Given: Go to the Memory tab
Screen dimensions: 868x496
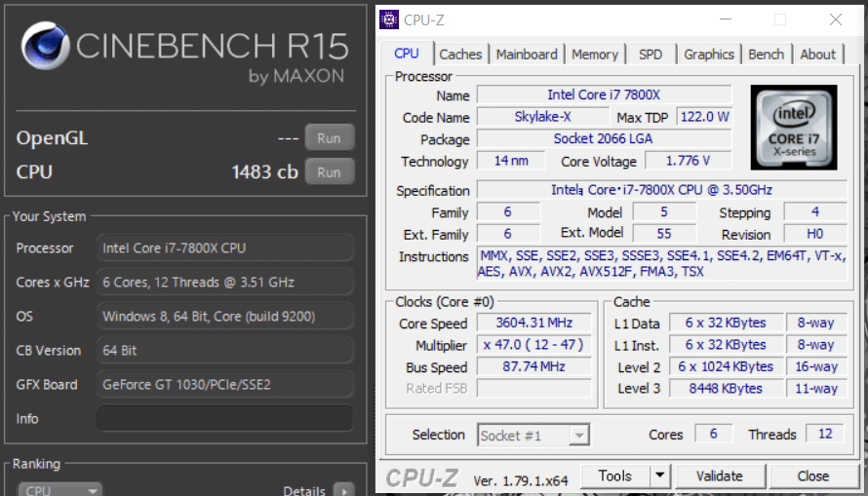Looking at the screenshot, I should point(595,55).
